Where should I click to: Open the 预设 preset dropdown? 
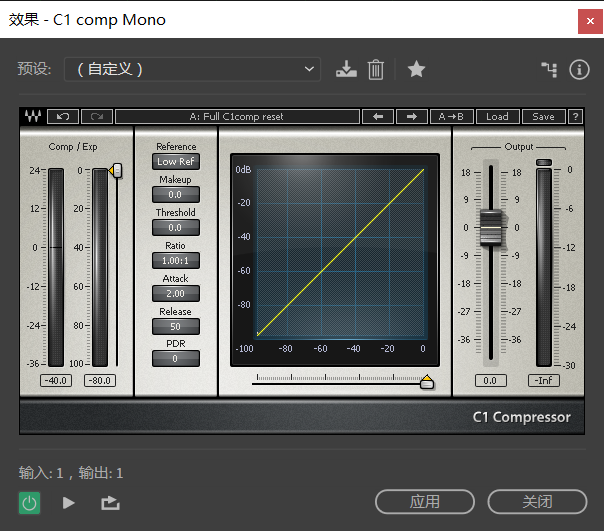point(192,69)
